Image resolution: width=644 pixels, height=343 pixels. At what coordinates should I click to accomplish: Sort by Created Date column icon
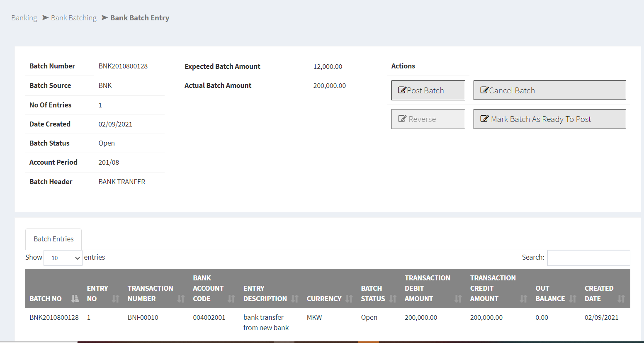tap(621, 299)
